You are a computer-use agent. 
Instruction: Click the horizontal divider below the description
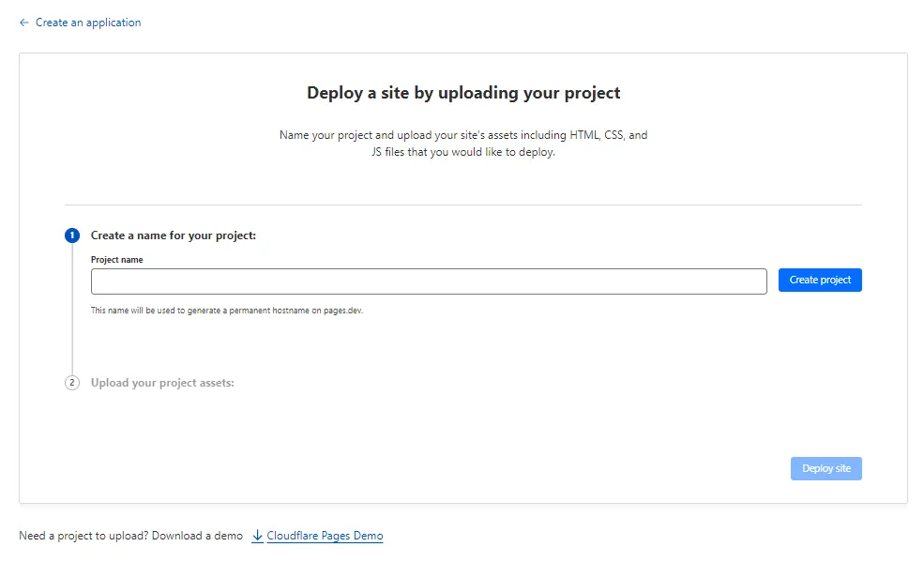point(463,205)
